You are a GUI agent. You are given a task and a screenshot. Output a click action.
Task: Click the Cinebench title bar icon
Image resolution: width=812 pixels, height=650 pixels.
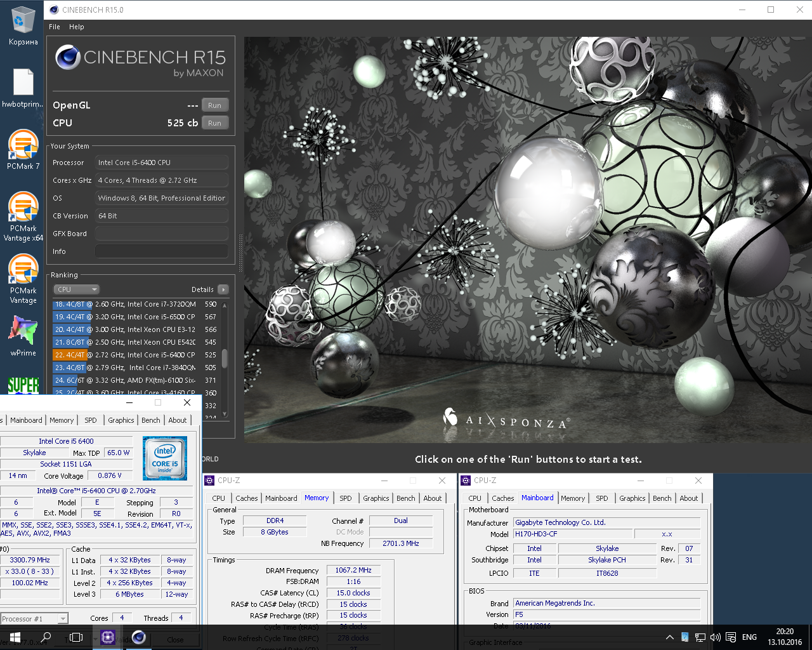point(54,10)
